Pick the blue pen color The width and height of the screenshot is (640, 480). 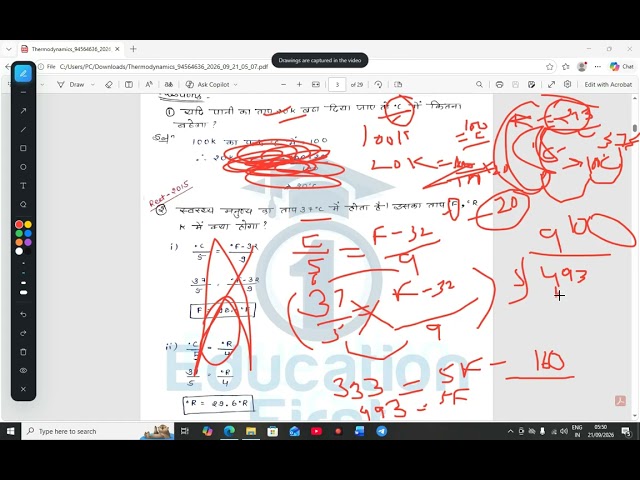tap(28, 233)
